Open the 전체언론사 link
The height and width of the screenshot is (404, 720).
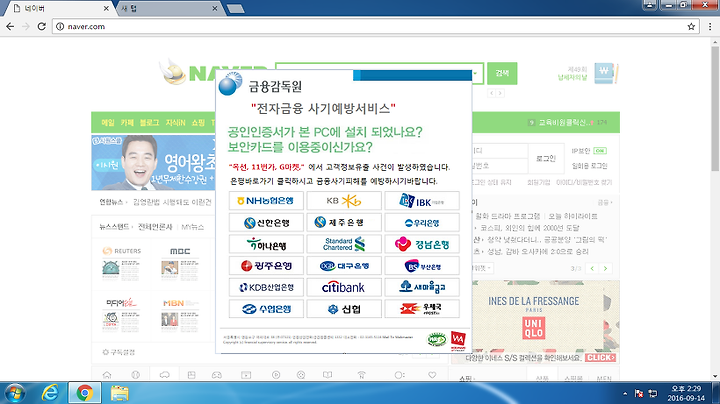tap(155, 227)
